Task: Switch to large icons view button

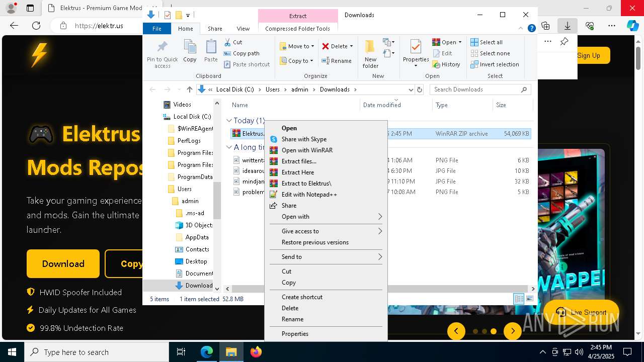Action: pos(529,299)
